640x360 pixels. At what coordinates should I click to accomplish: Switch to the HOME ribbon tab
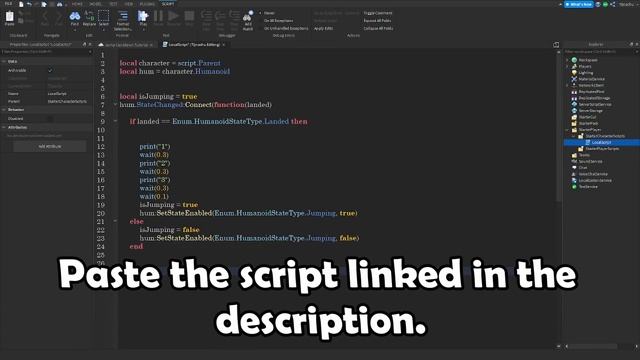click(x=77, y=4)
